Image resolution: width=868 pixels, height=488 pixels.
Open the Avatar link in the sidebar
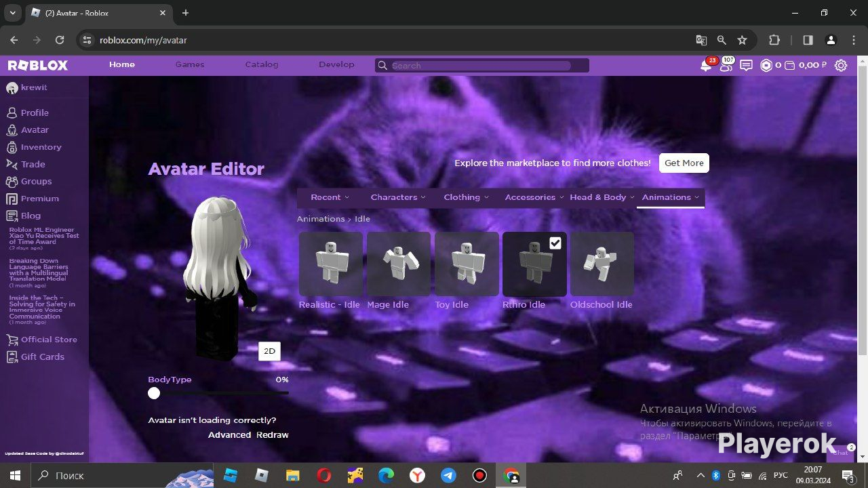pyautogui.click(x=35, y=130)
